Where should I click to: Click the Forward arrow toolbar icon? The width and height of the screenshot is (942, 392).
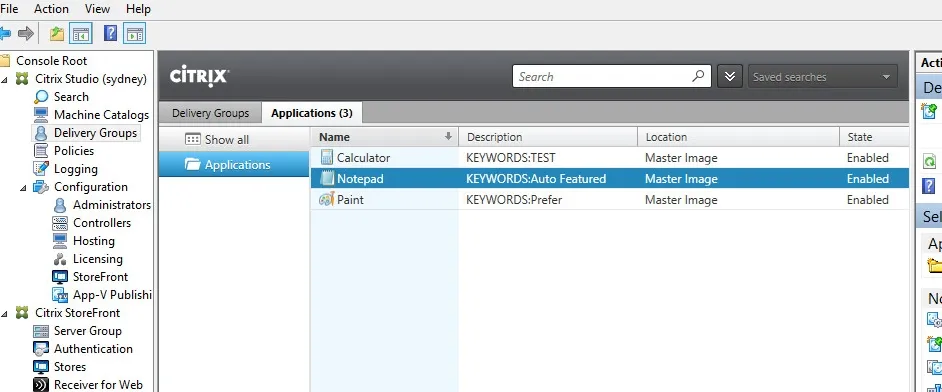(x=26, y=34)
